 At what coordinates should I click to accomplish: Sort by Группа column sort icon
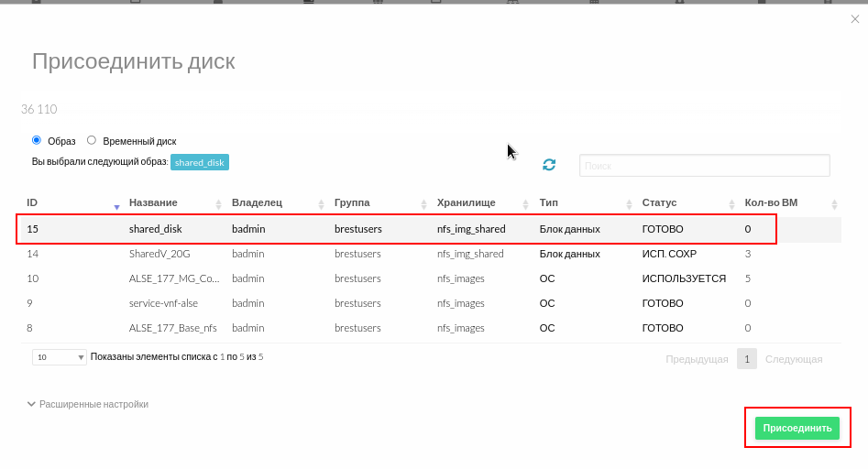423,204
